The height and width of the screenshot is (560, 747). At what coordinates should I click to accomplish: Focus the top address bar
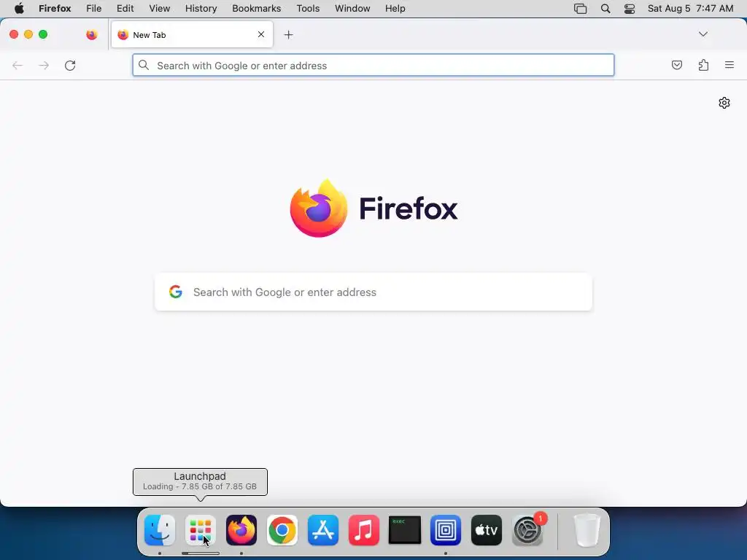pos(373,65)
